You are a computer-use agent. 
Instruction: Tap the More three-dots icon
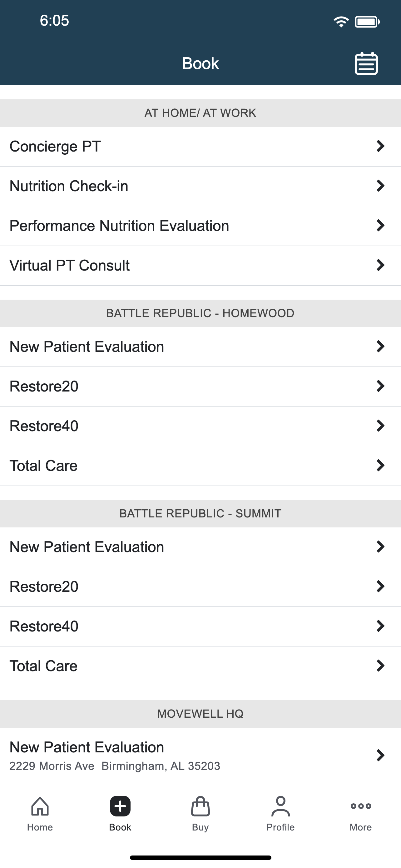[361, 806]
